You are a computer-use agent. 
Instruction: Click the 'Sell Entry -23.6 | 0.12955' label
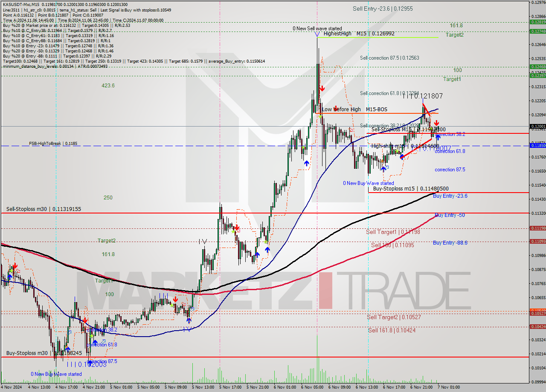[383, 9]
